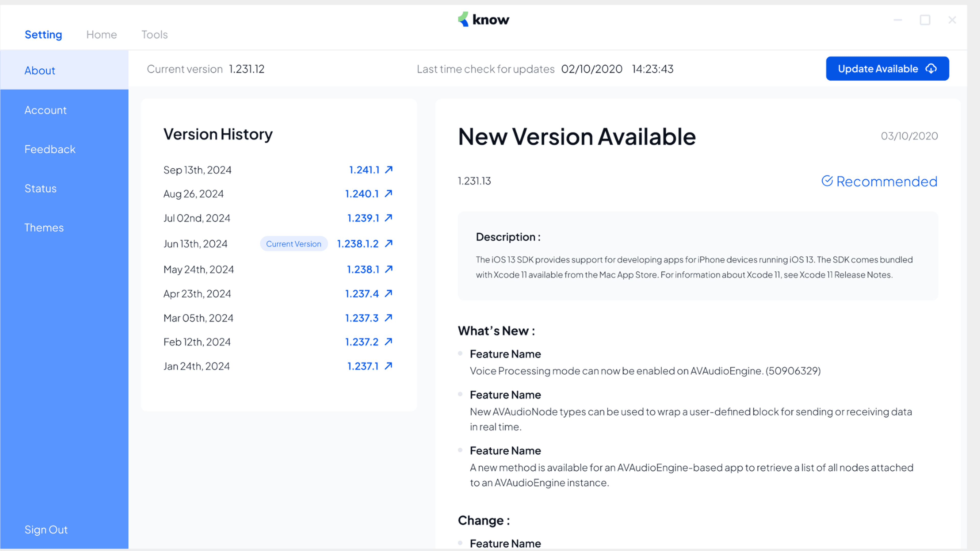Screen dimensions: 980x551
Task: Click the Current Version badge
Action: point(294,244)
